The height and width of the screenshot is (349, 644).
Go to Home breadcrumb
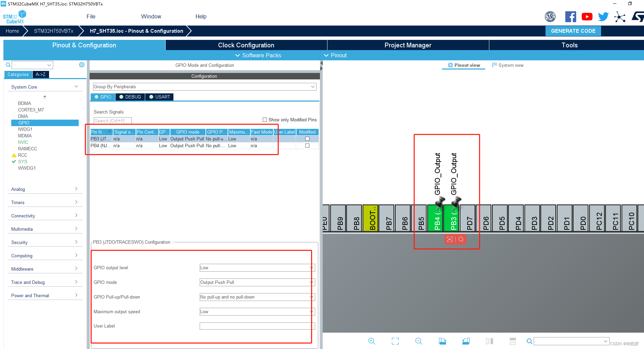pyautogui.click(x=12, y=31)
